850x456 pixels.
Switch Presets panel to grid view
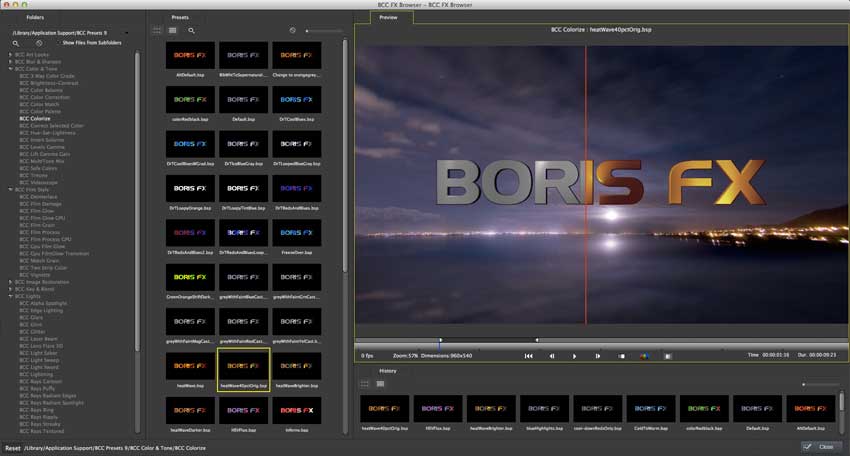[157, 30]
